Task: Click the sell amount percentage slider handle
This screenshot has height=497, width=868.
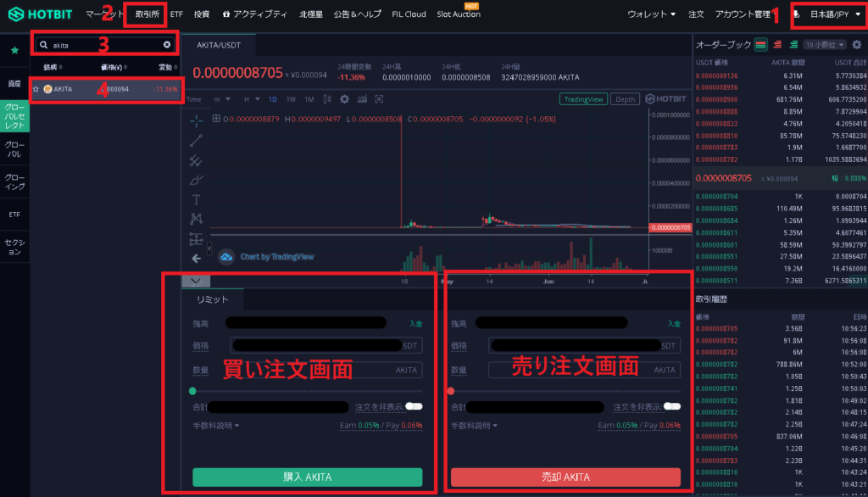Action: point(451,391)
